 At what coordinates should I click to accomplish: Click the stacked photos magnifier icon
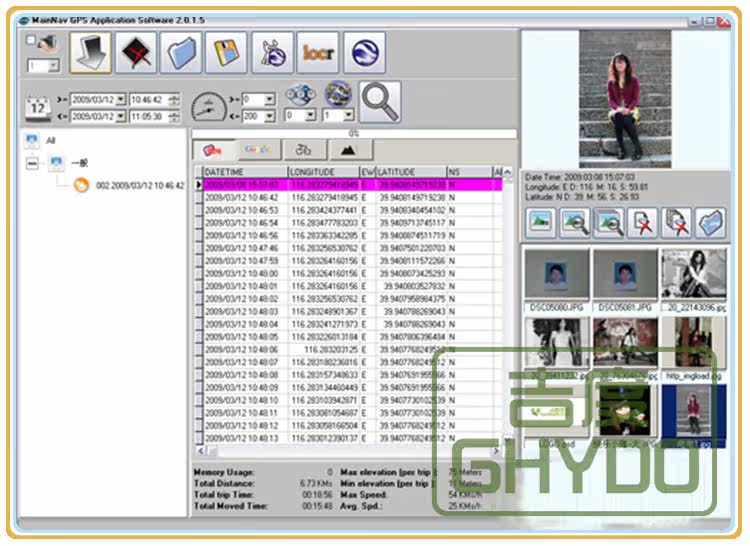(608, 223)
